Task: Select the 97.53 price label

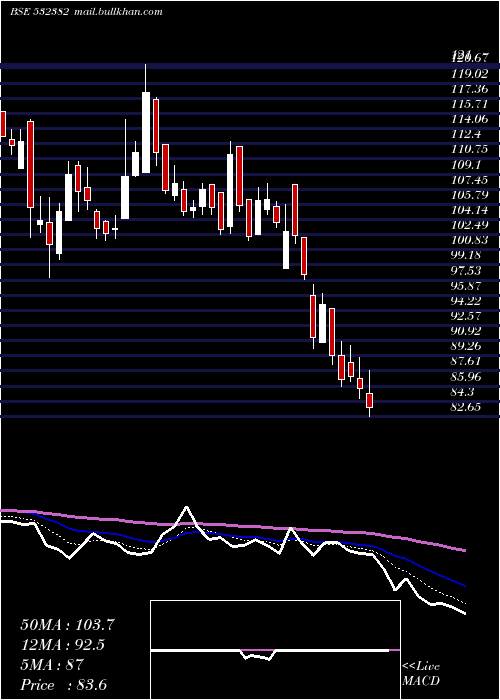Action: click(466, 271)
